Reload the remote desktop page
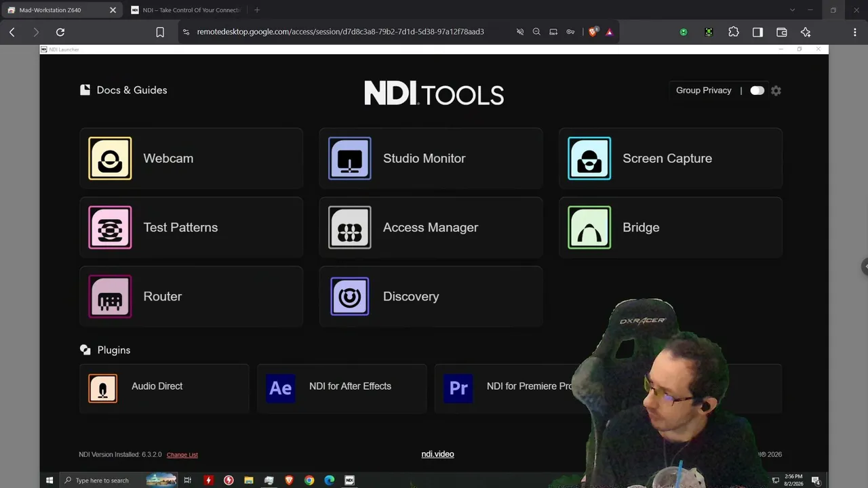 pyautogui.click(x=60, y=32)
